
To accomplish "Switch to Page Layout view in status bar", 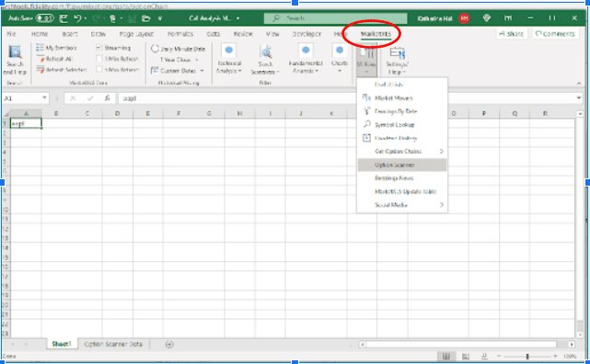I will [x=466, y=356].
